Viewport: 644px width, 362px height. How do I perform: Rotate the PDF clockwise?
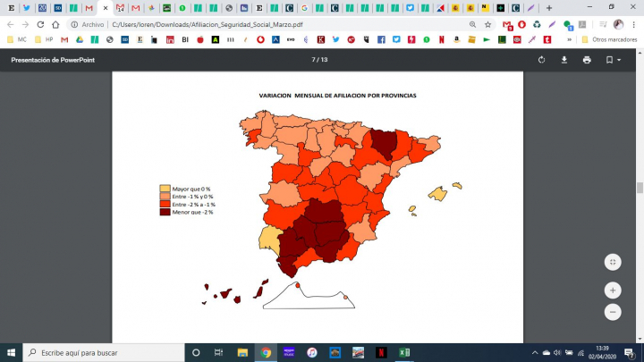click(542, 60)
